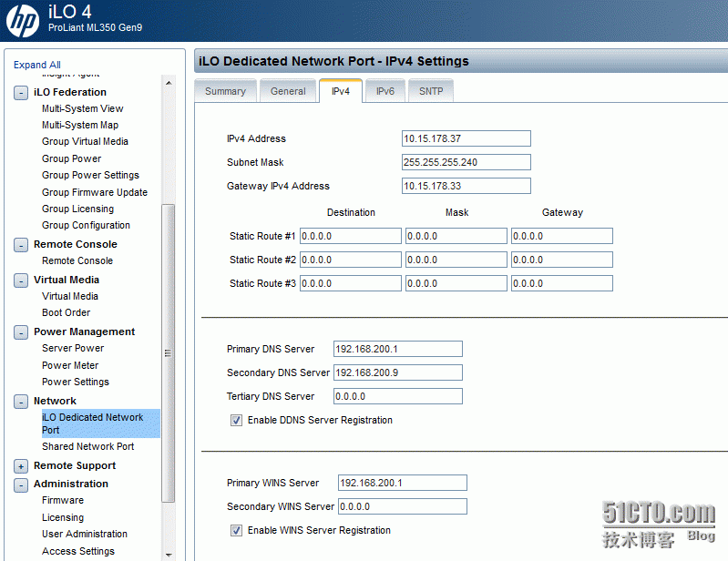Switch to the Summary tab
Screen dimensions: 728x561
coord(226,91)
